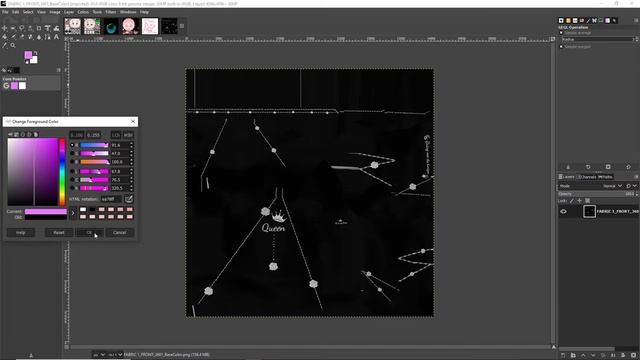Click the vertical hue rainbow strip
Screen dimensions: 640x360
pyautogui.click(x=62, y=172)
